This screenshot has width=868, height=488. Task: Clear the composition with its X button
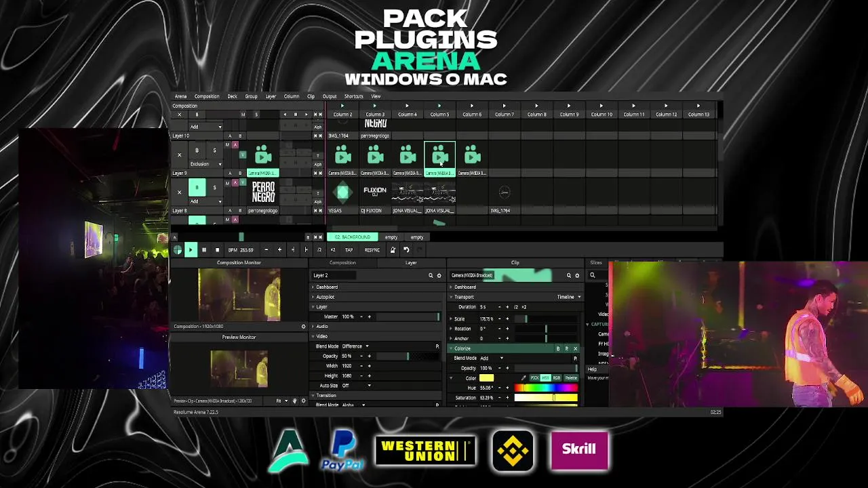click(x=180, y=115)
